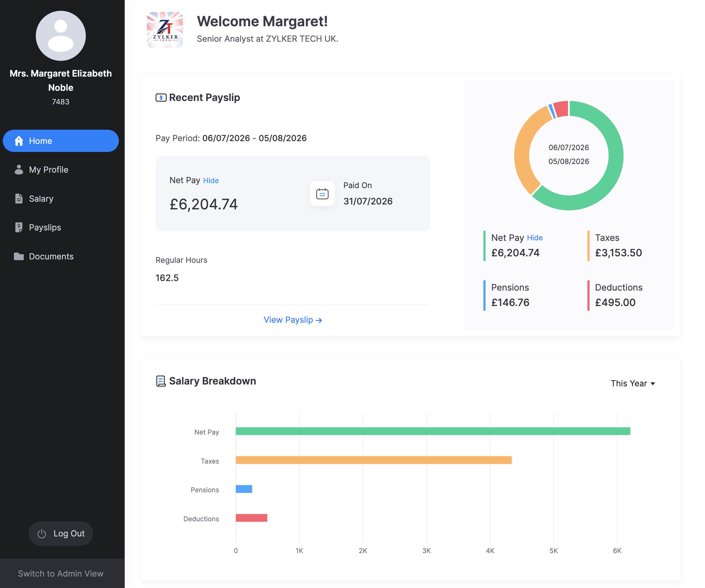
Task: Click the Senior Analyst at ZYLKER TECH UK text
Action: tap(267, 39)
